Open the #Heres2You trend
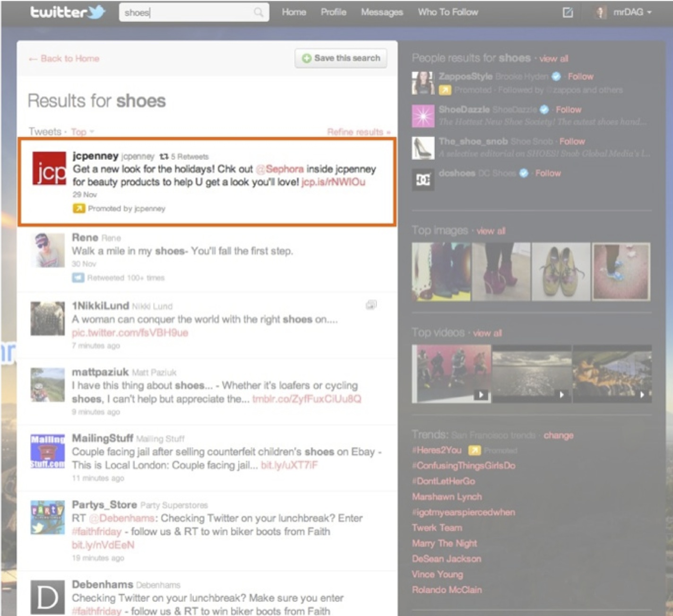 click(x=437, y=450)
